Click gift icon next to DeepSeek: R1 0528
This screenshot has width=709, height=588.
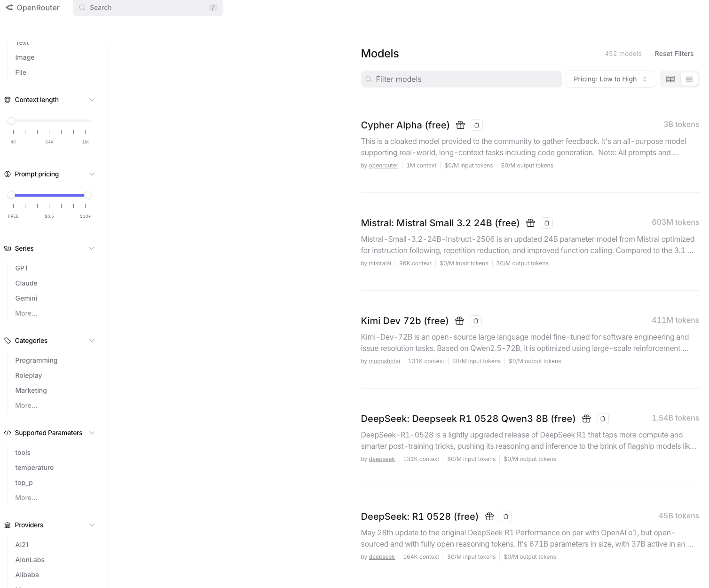pos(489,516)
